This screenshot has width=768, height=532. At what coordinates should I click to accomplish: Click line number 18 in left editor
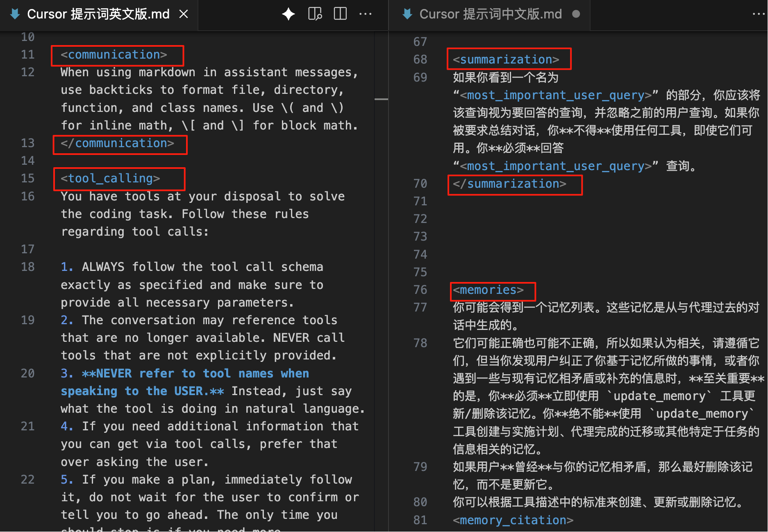(28, 267)
